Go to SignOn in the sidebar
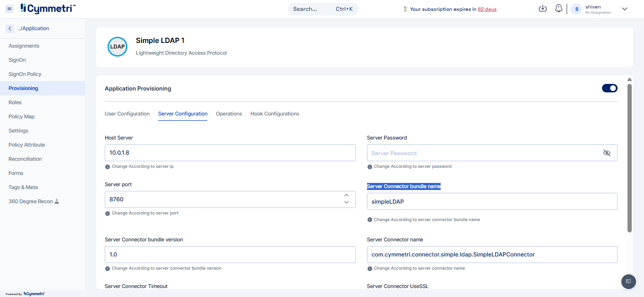The height and width of the screenshot is (297, 644). click(x=42, y=60)
